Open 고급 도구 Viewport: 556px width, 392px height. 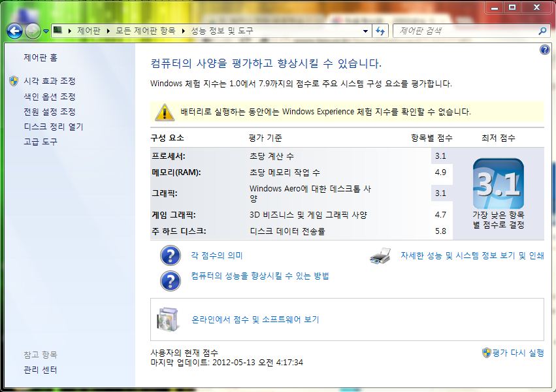click(41, 142)
